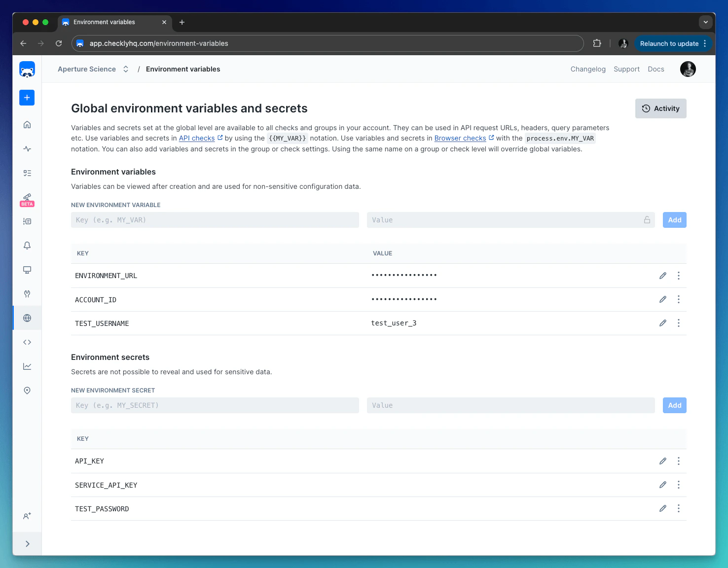Click the Key input for a new environment secret

pyautogui.click(x=215, y=405)
